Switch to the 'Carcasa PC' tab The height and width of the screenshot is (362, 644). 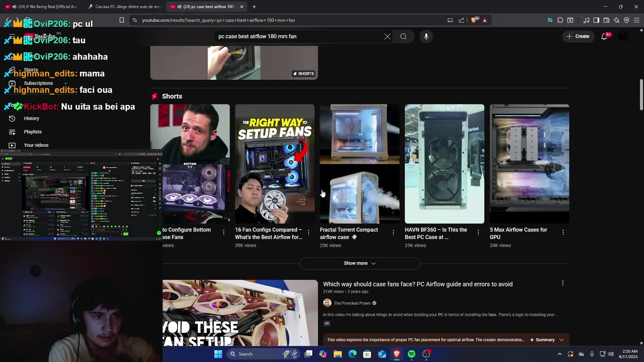124,7
